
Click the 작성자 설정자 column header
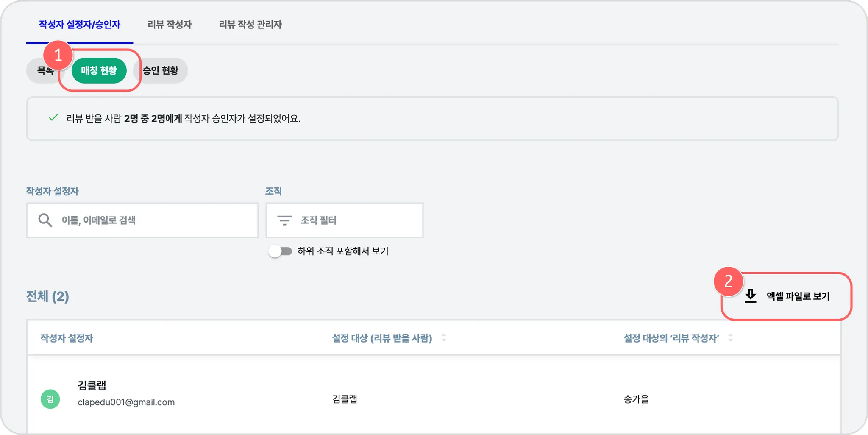[67, 338]
